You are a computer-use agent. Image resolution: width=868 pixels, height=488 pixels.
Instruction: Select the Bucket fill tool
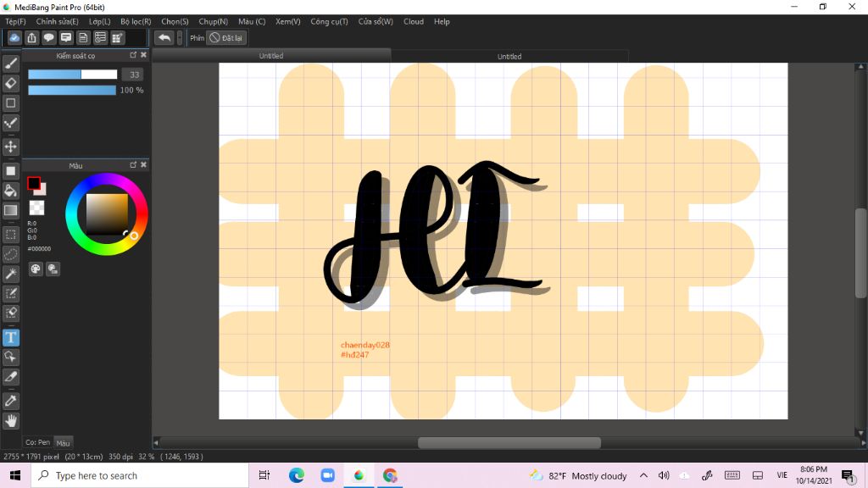coord(10,191)
